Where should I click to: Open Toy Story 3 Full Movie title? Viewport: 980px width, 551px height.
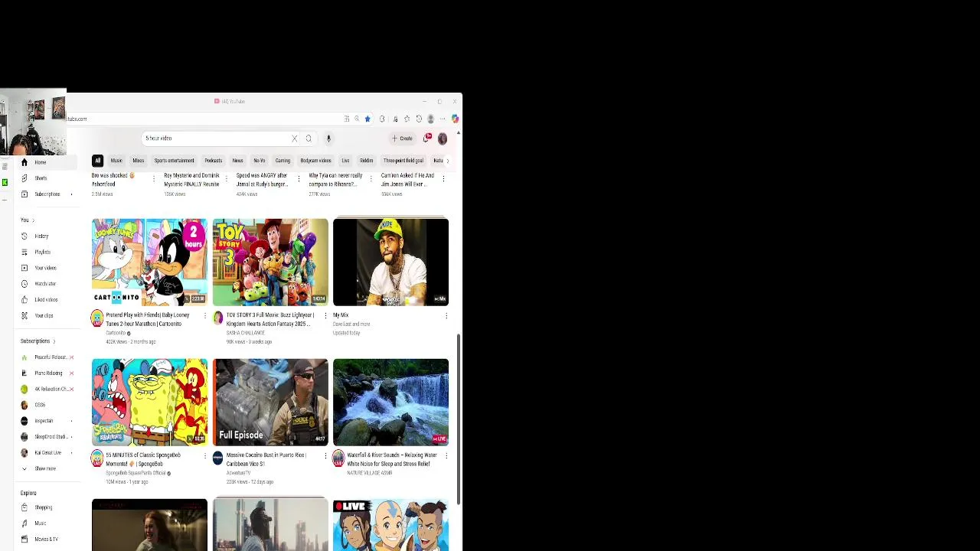coord(270,319)
